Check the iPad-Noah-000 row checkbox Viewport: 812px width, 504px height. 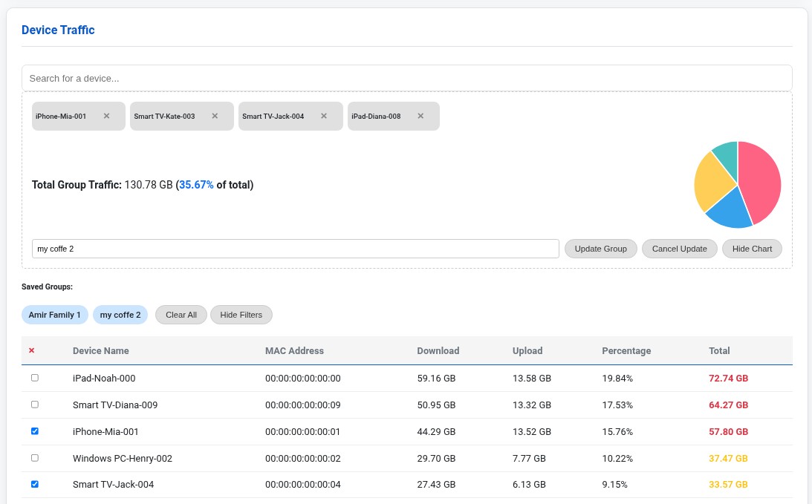coord(35,378)
